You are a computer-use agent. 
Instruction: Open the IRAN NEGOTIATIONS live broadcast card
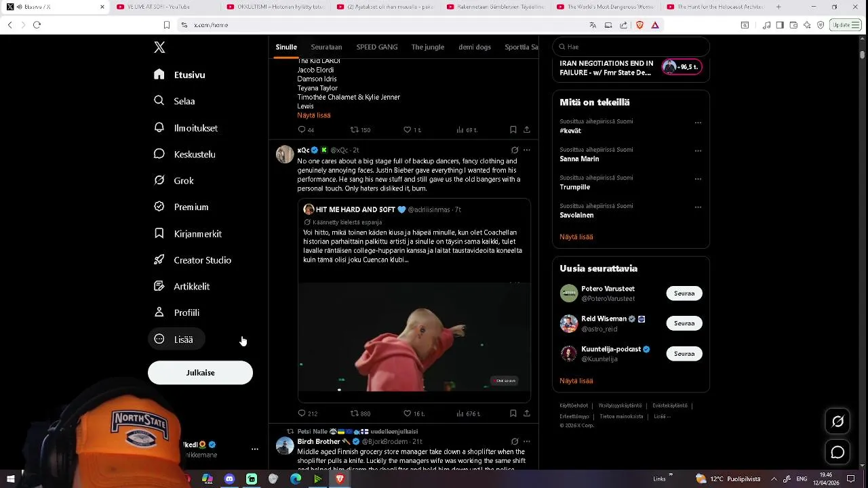pyautogui.click(x=631, y=68)
